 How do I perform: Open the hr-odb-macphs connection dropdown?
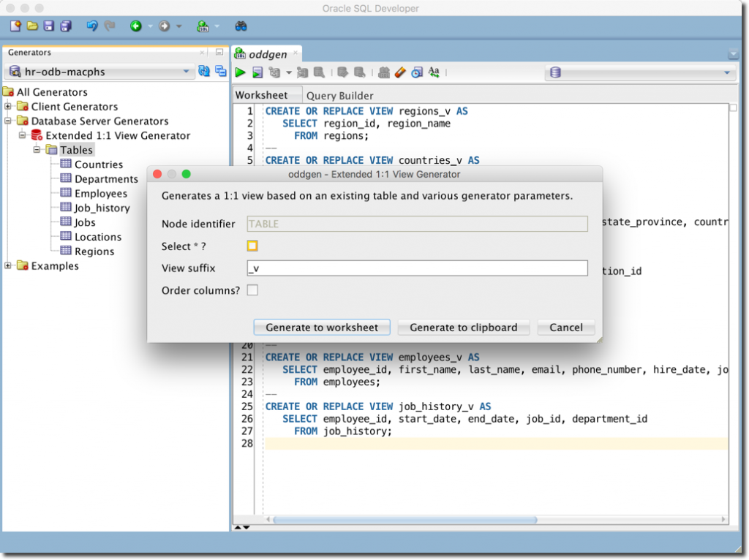tap(185, 71)
